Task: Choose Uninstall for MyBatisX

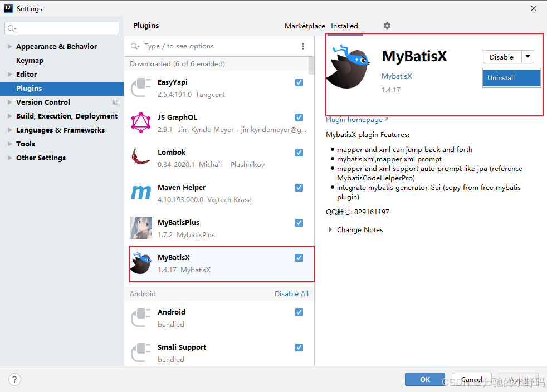Action: click(x=511, y=78)
